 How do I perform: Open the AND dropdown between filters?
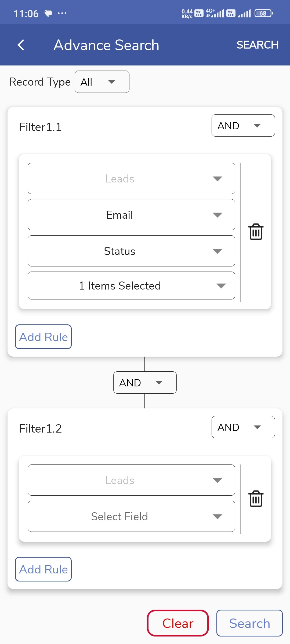(x=145, y=383)
